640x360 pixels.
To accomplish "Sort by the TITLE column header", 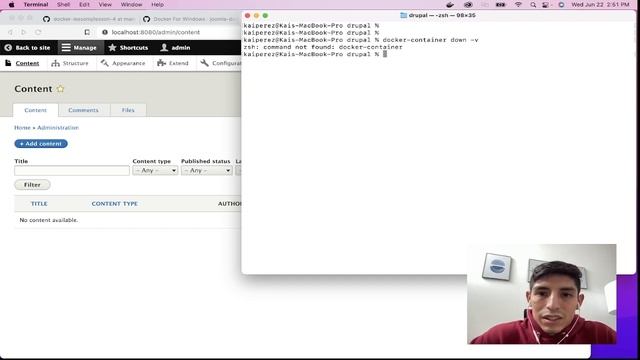I will click(39, 204).
